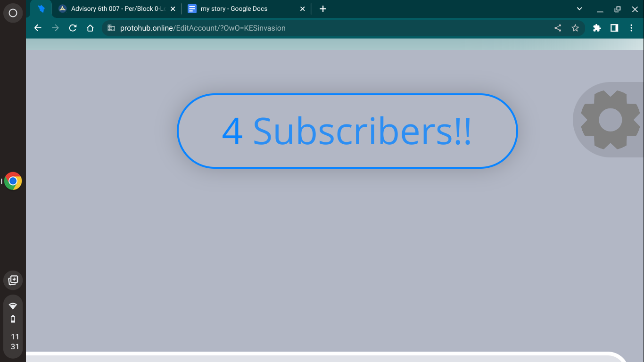Switch to the Advisory 6th 007 tab
This screenshot has width=644, height=362.
click(113, 9)
